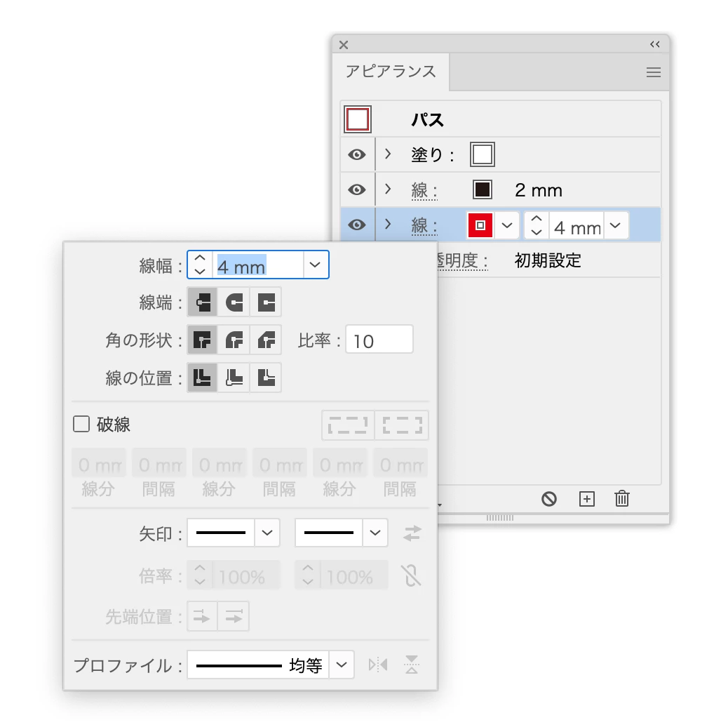Enable the 破線 checkbox
This screenshot has width=728, height=727.
click(81, 424)
